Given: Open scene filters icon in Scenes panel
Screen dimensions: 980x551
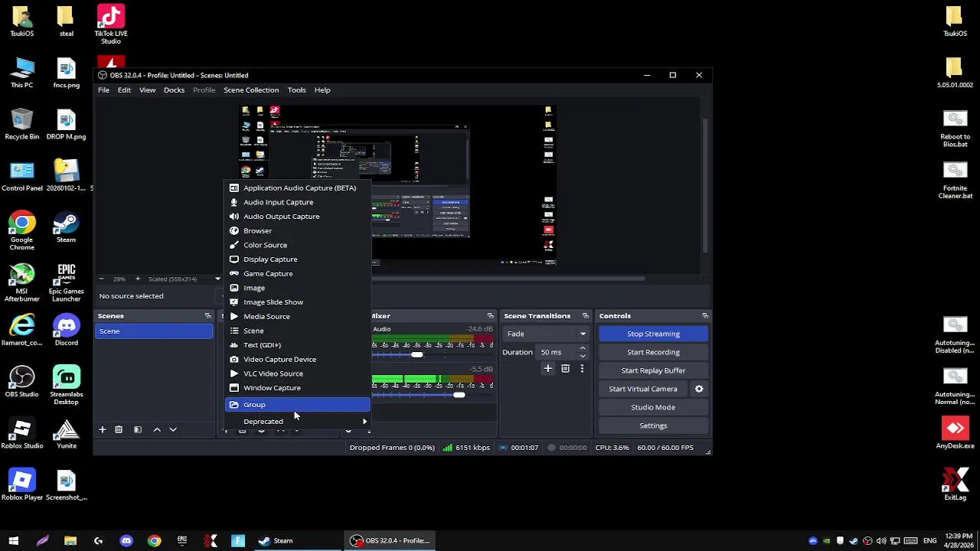Looking at the screenshot, I should tap(138, 430).
